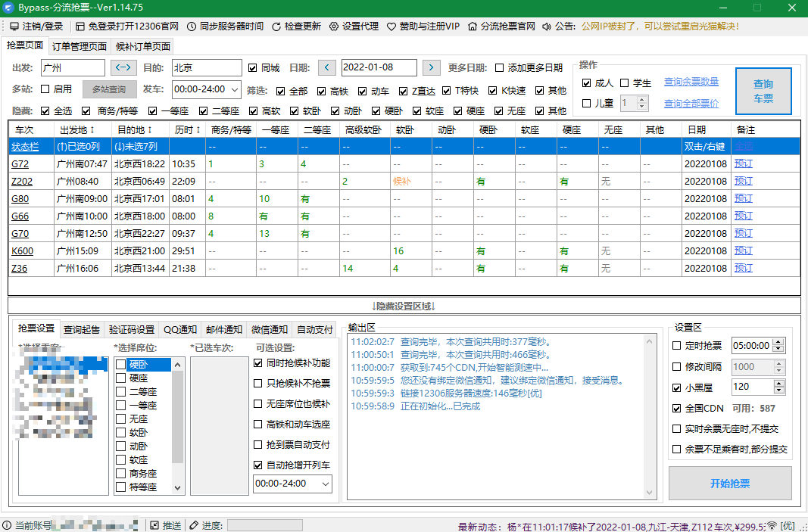This screenshot has height=532, width=808.
Task: Click the 注销/登录 toolbar icon
Action: (x=14, y=26)
